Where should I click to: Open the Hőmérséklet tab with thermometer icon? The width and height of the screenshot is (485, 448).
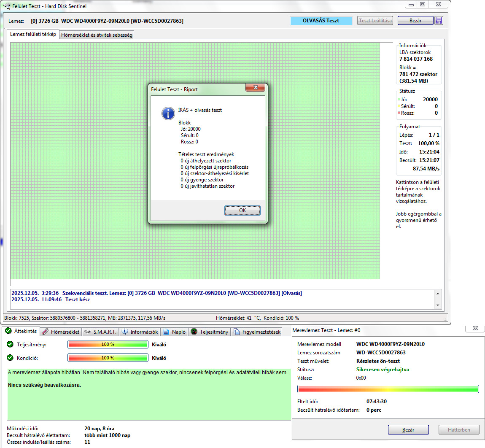point(61,332)
